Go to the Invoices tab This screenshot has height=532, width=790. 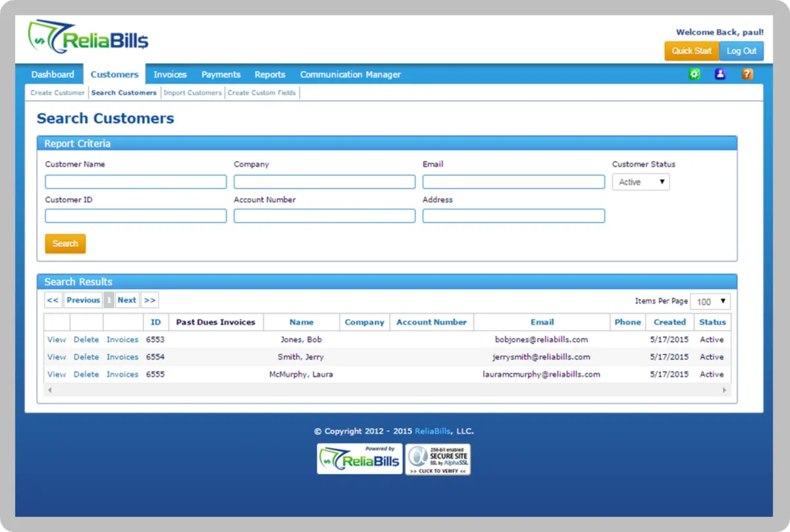[170, 74]
